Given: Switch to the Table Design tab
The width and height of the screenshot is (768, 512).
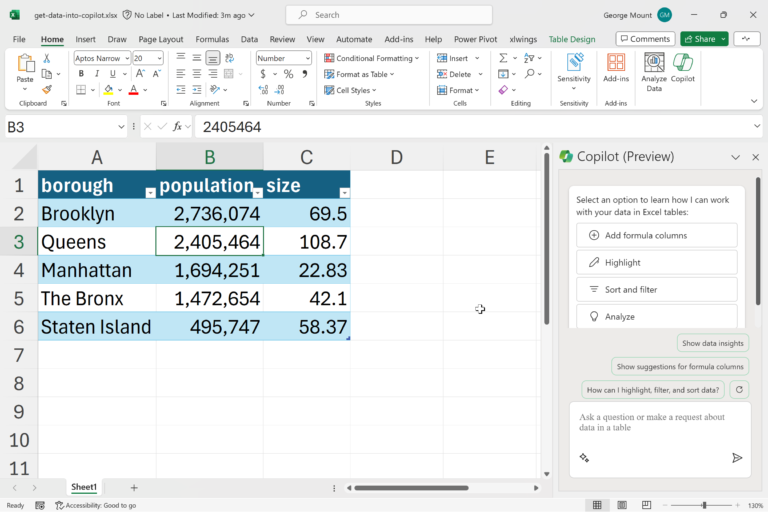Looking at the screenshot, I should click(571, 39).
